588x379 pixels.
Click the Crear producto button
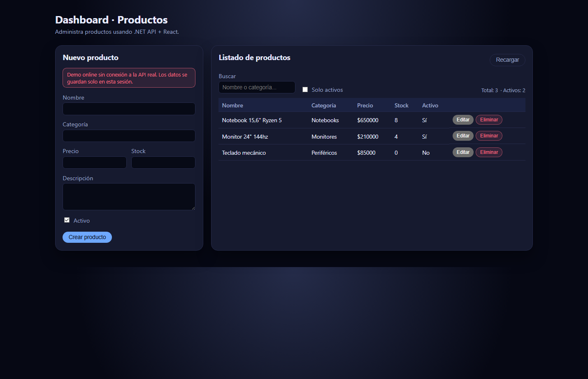[x=87, y=237]
